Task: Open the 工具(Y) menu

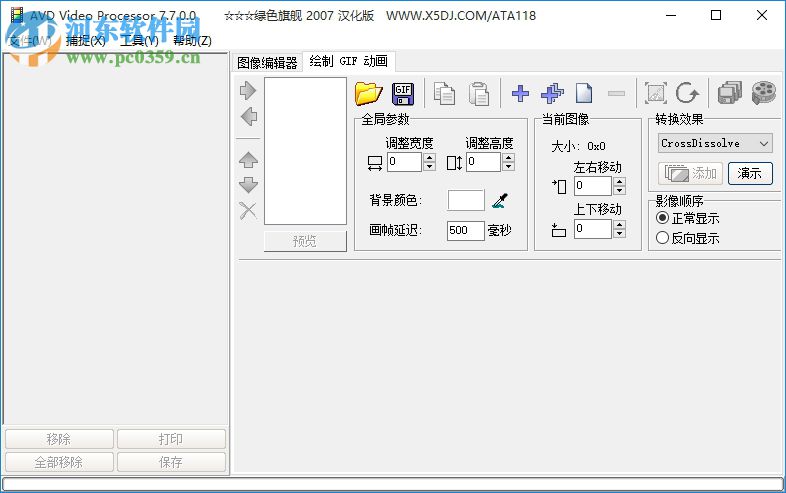Action: (139, 41)
